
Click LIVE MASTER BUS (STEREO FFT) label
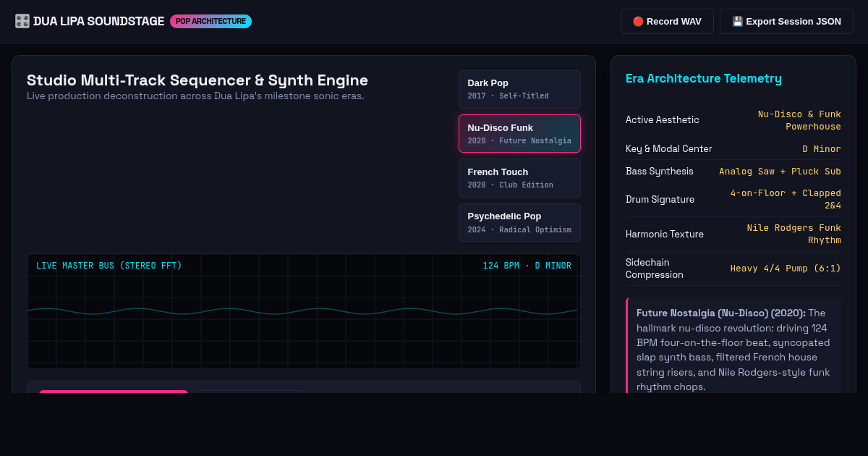point(109,266)
